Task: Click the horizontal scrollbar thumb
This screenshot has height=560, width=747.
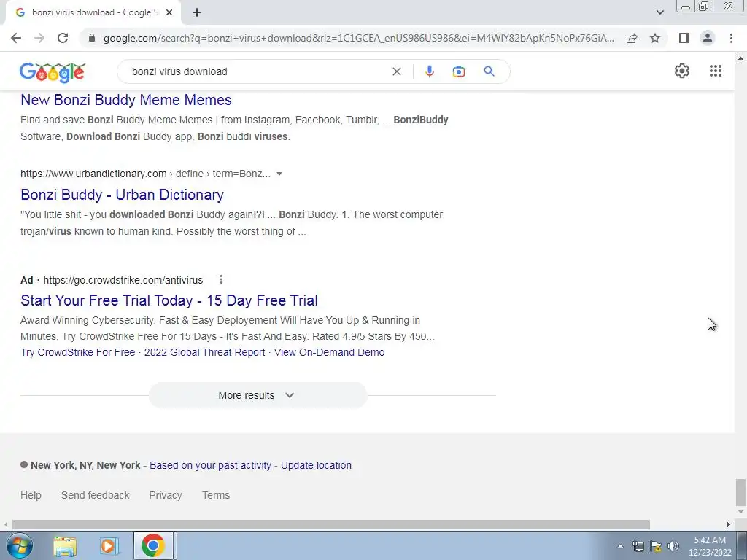Action: point(331,524)
